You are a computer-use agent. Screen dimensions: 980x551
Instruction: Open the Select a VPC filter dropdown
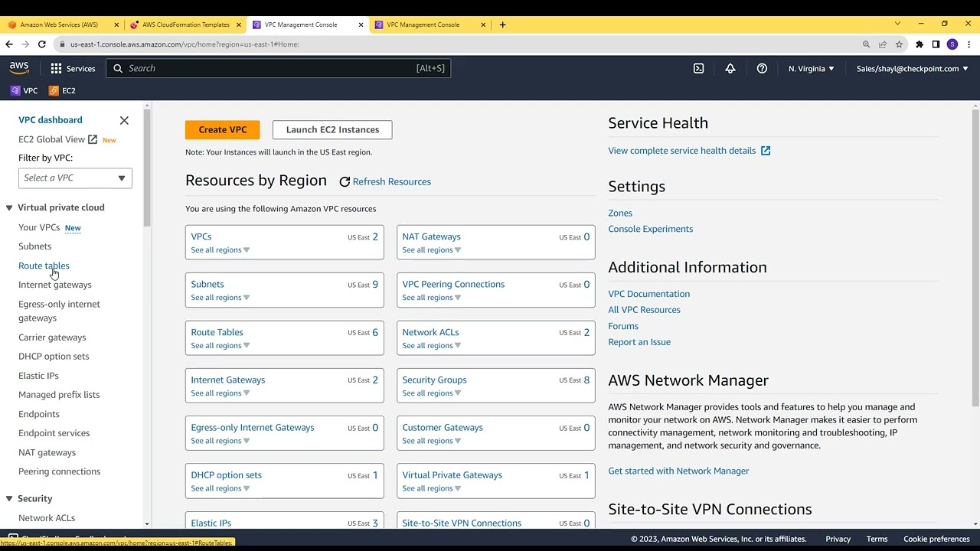[75, 178]
